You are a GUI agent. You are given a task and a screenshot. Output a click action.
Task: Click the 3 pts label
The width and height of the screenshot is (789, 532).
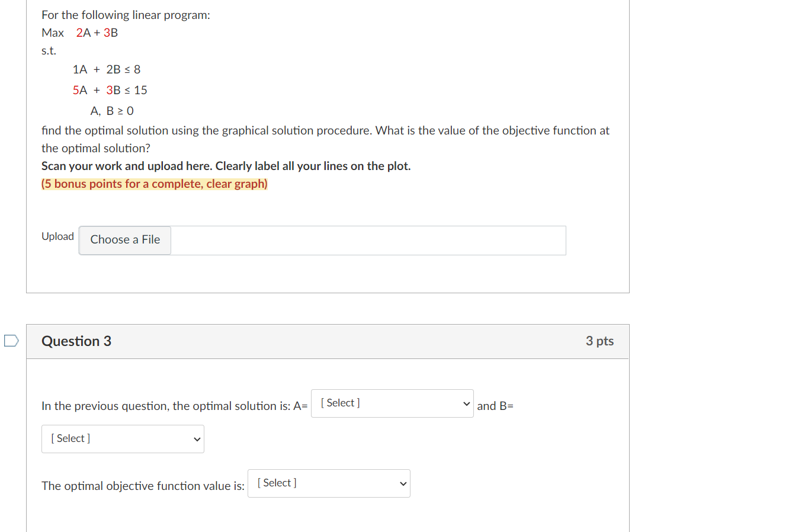[599, 341]
